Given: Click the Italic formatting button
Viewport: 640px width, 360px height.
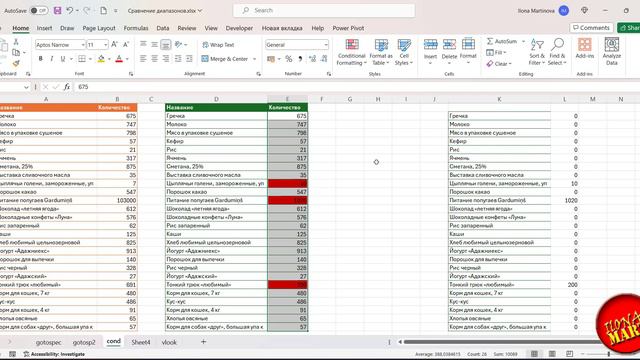Looking at the screenshot, I should [51, 59].
